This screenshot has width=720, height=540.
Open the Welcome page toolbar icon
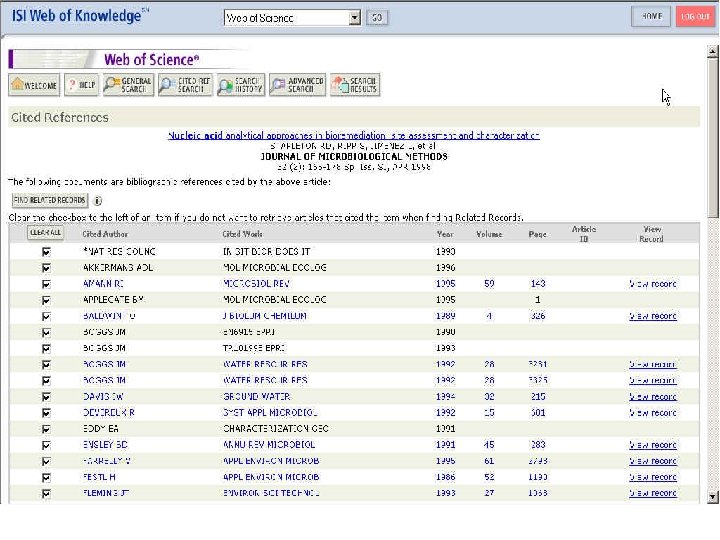[x=34, y=85]
